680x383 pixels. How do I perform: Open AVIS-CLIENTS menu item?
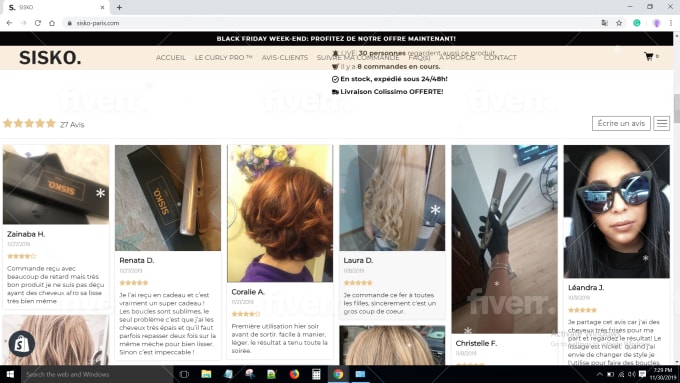click(x=284, y=57)
